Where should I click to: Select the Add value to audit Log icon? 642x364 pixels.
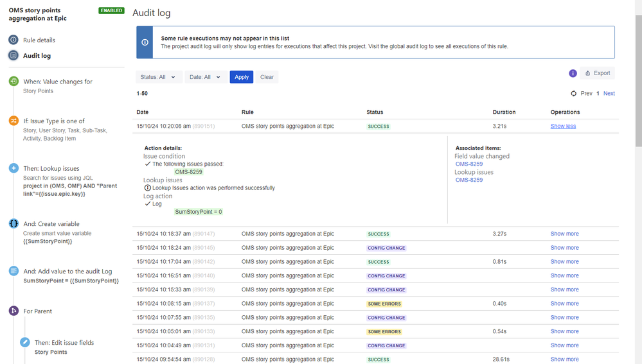click(x=13, y=271)
